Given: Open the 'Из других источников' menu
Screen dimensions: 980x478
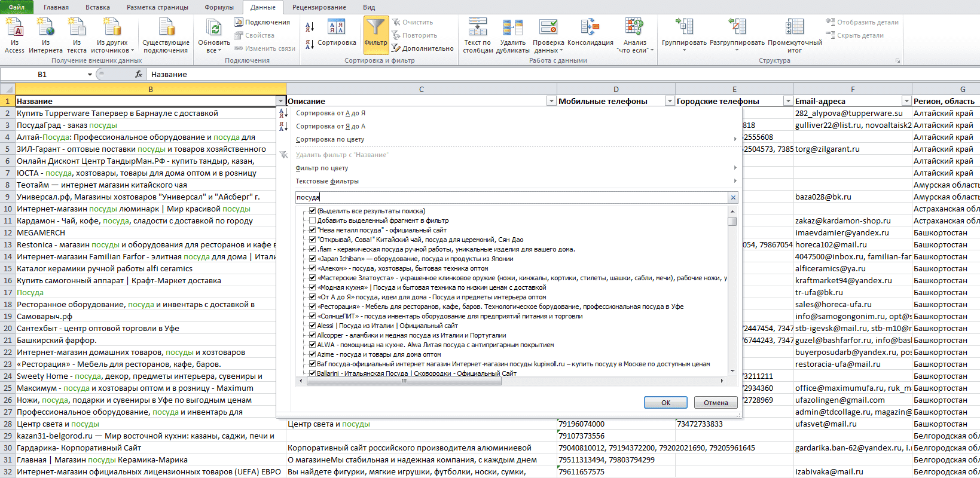Looking at the screenshot, I should click(112, 36).
